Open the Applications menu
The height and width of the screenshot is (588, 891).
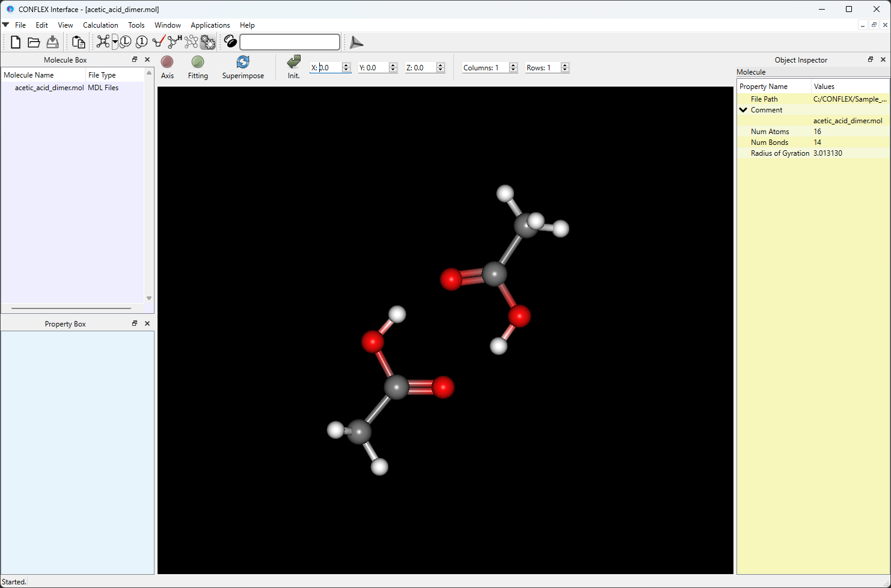(210, 25)
